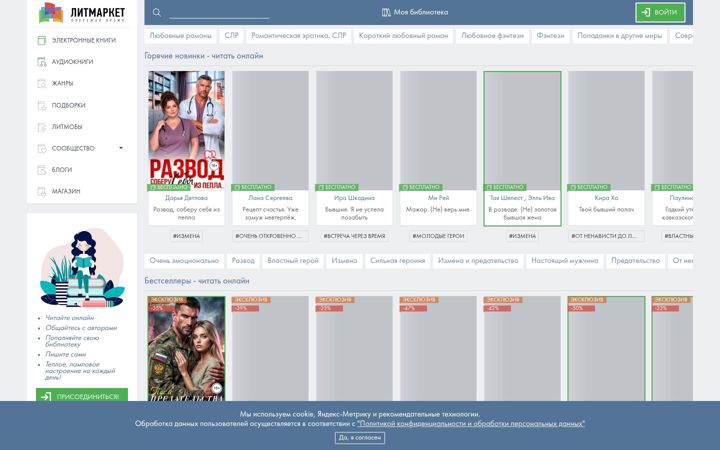720x450 pixels.
Task: Select the Измена и предательство tag
Action: (x=478, y=261)
